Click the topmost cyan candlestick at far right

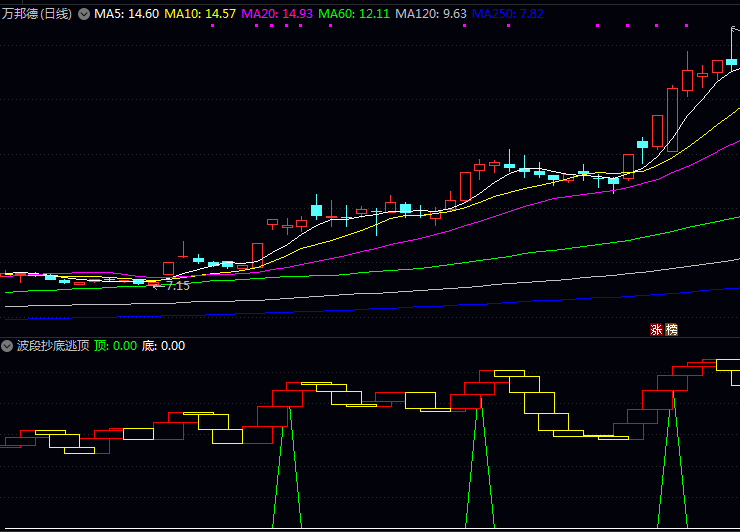pyautogui.click(x=732, y=62)
